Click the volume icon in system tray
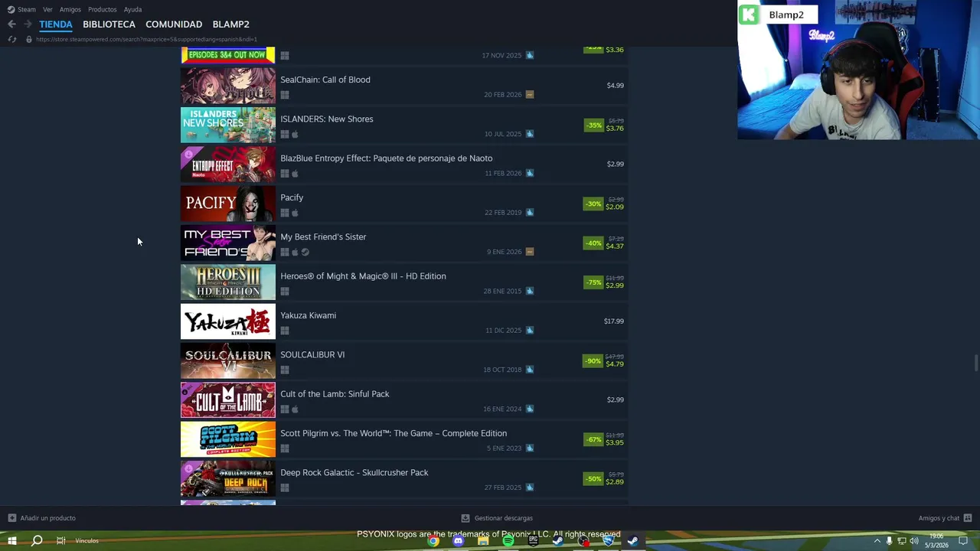The height and width of the screenshot is (551, 980). tap(914, 541)
